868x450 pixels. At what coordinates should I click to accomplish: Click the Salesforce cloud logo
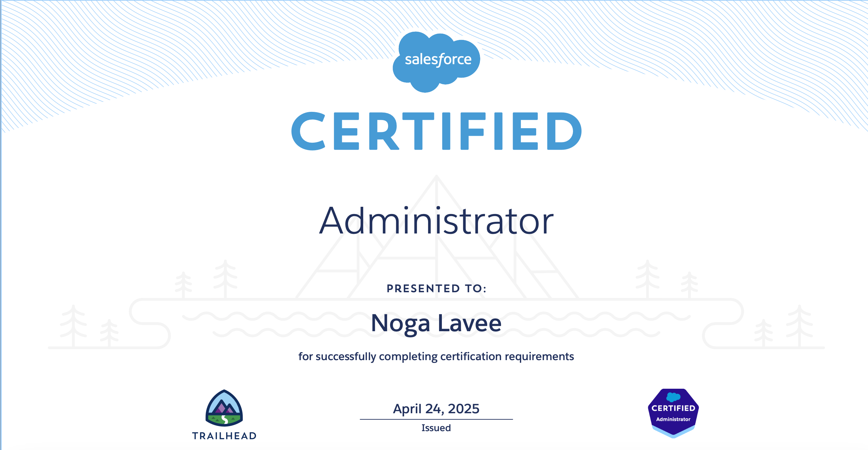[437, 62]
